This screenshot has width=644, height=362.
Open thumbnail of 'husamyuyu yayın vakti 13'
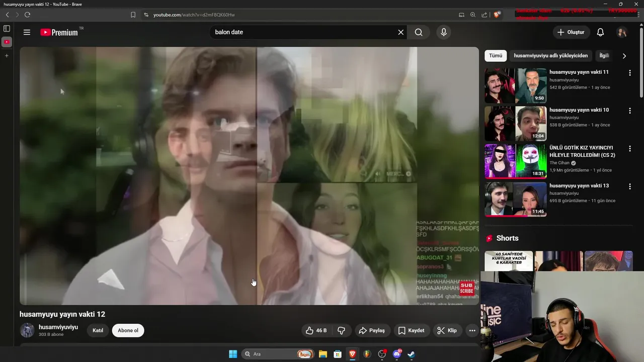516,199
